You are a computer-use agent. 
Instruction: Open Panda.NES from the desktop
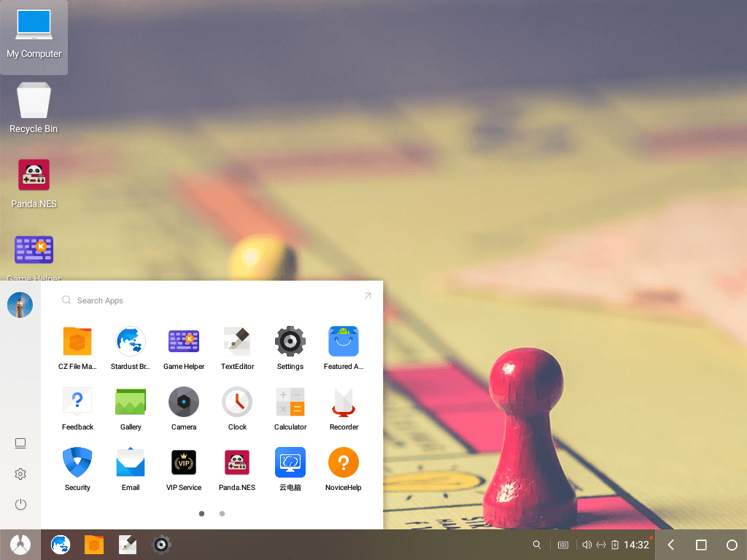(34, 175)
